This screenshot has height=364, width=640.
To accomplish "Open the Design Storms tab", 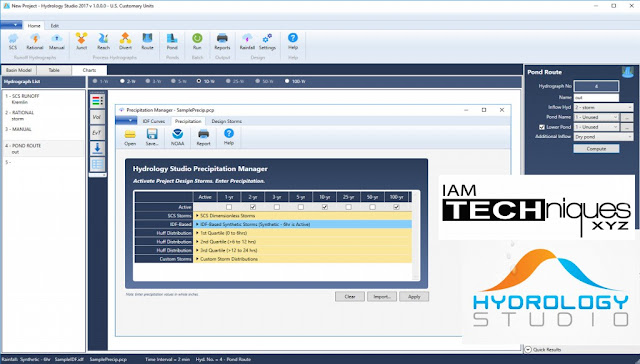I will pos(227,121).
